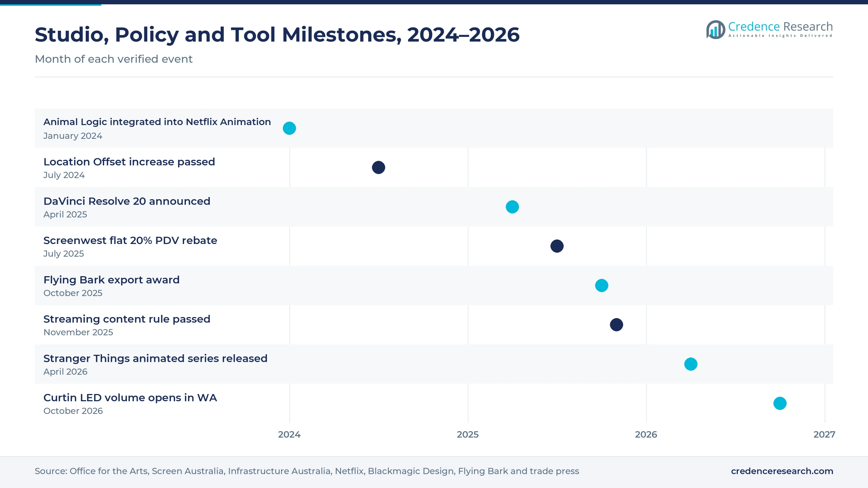Click the DaVinci Resolve 20 April 2025 dot
The height and width of the screenshot is (488, 868).
coord(512,207)
